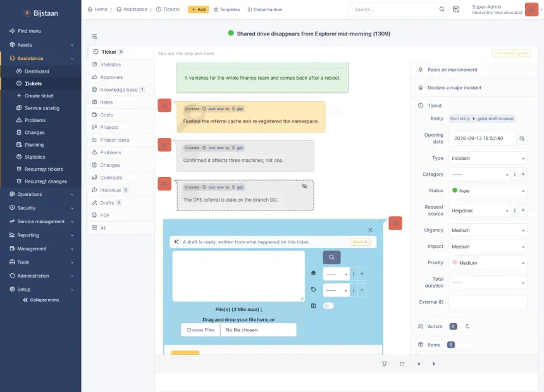Open the Statistics tab of the ticket
Viewport: 544px width, 392px height.
tap(121, 64)
